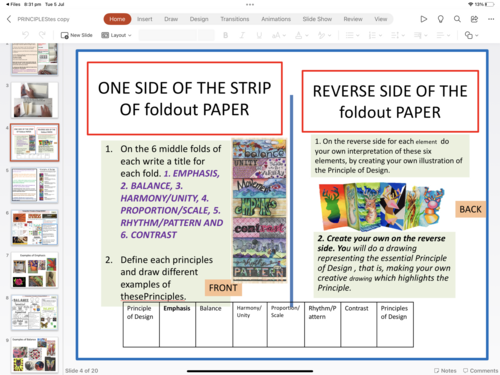Click the Undo arrow icon
Viewport: 500px width, 375px height.
(25, 35)
